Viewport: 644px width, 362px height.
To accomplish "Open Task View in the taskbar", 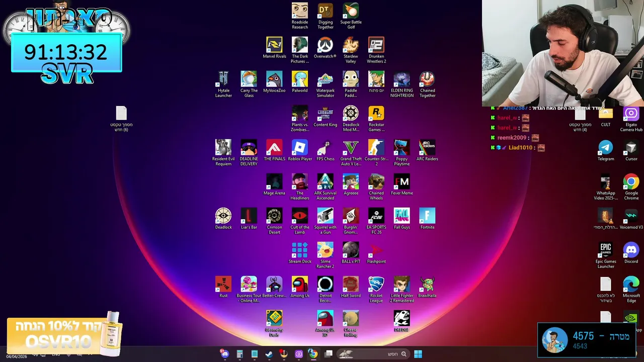I will tap(329, 354).
